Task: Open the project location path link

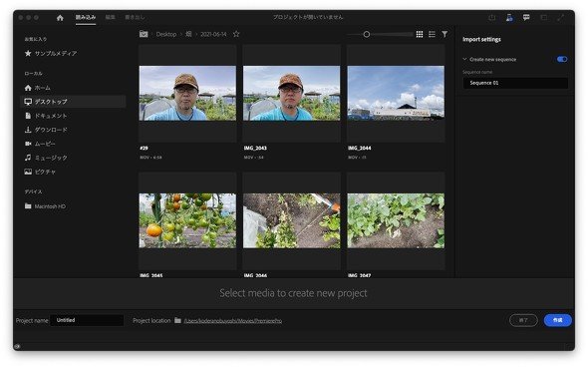Action: [233, 321]
